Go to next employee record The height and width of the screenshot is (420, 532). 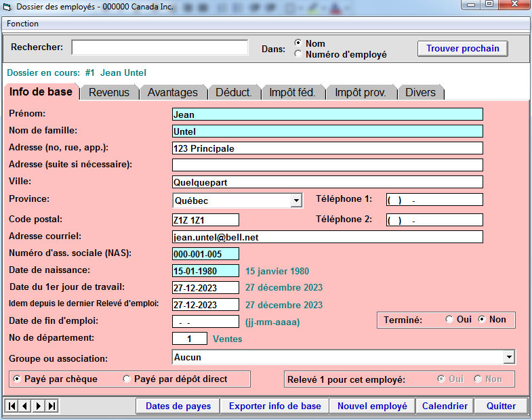38,406
